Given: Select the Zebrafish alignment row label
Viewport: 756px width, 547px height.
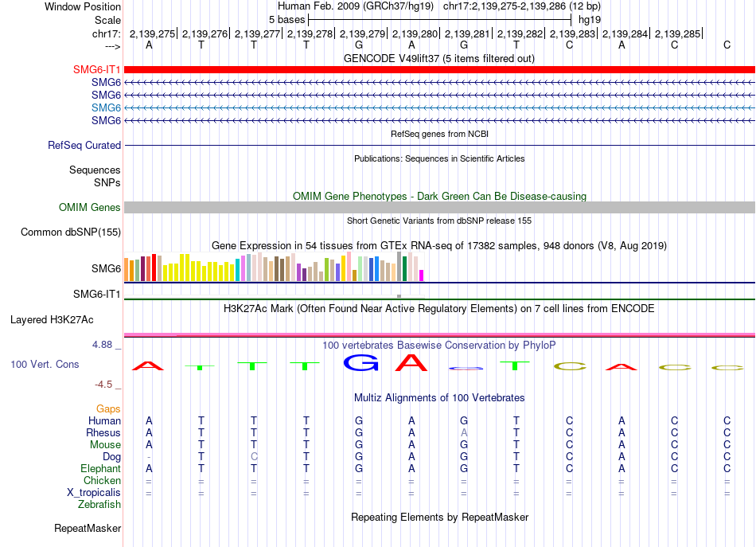Looking at the screenshot, I should [99, 504].
